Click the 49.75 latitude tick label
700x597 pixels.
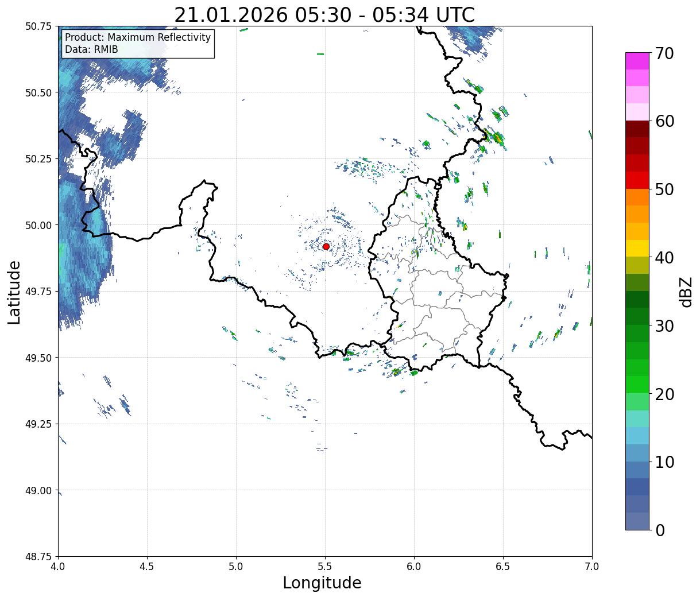click(39, 292)
